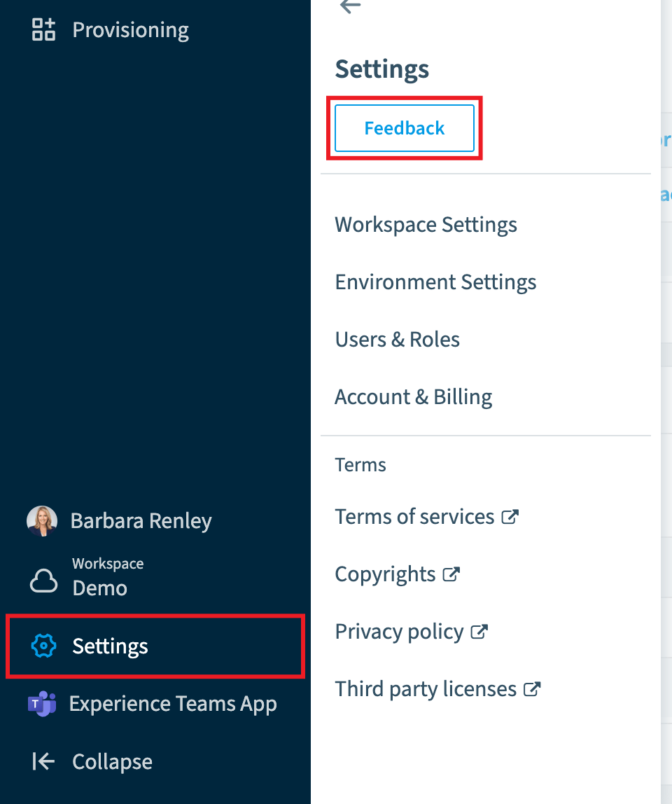Collapse the sidebar via Collapse label

[112, 761]
